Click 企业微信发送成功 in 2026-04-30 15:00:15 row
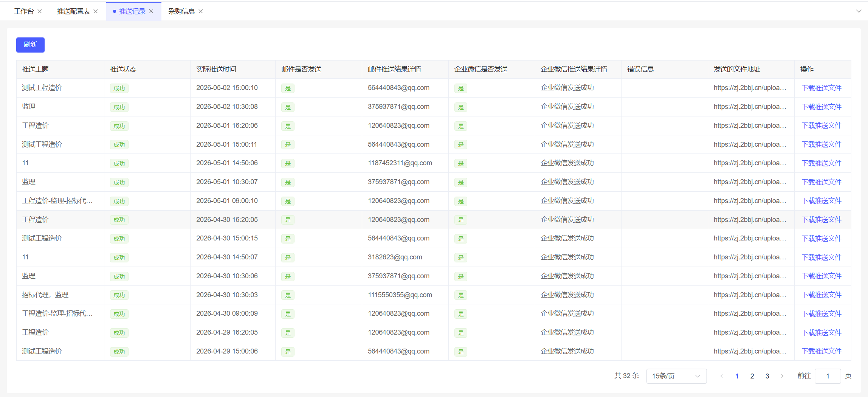 tap(567, 238)
